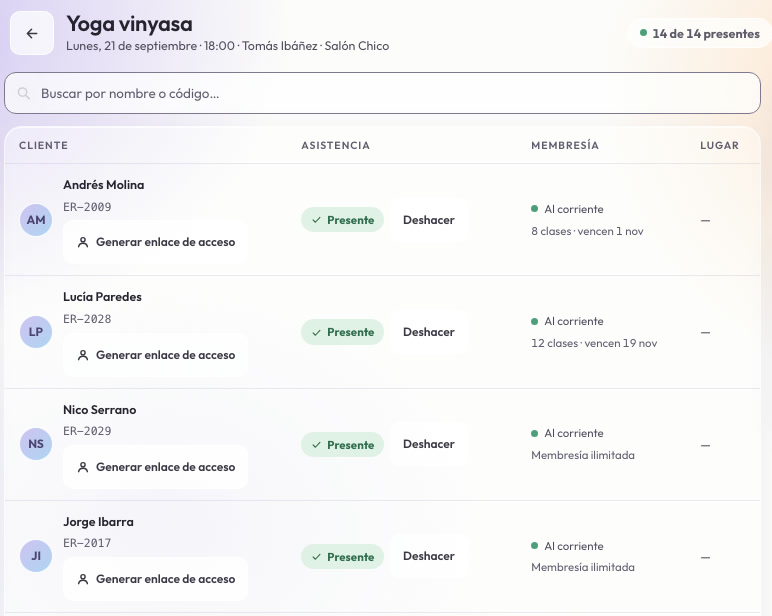The image size is (772, 616).
Task: Toggle Presente badge for Andrés Molina
Action: coord(343,220)
